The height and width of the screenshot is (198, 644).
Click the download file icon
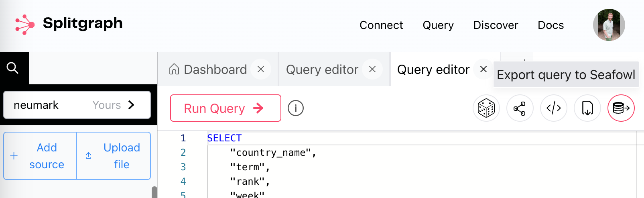pyautogui.click(x=587, y=108)
